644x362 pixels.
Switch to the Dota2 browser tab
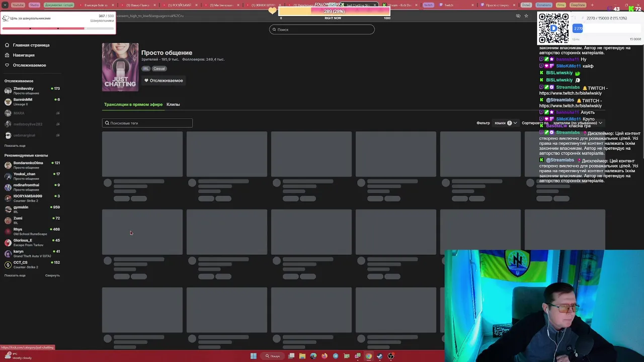click(x=526, y=5)
